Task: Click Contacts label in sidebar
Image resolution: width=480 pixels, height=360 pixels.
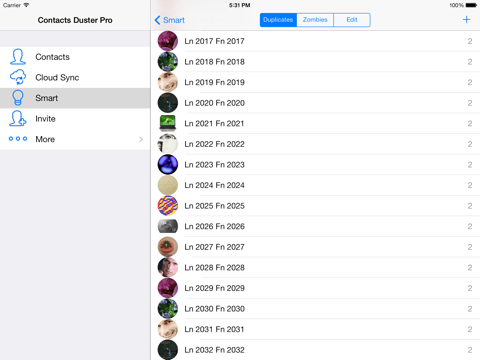Action: click(x=52, y=57)
